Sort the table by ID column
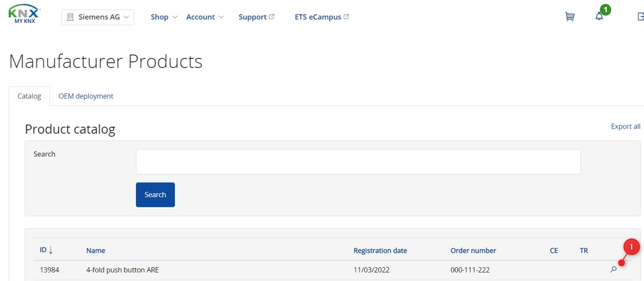The width and height of the screenshot is (644, 281). (46, 250)
